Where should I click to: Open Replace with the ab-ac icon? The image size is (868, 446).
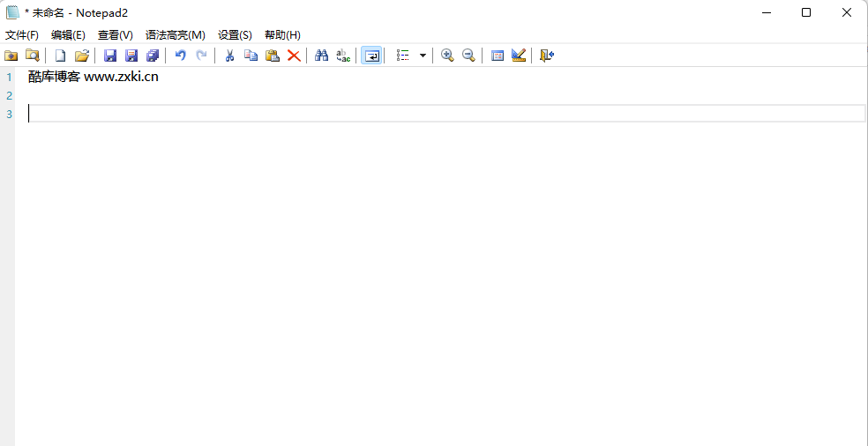(343, 56)
